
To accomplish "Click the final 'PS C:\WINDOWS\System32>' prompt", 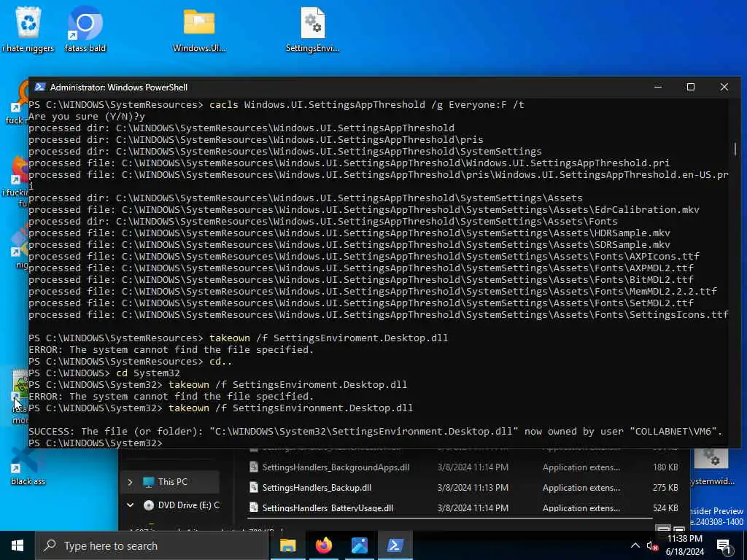I will (x=96, y=443).
